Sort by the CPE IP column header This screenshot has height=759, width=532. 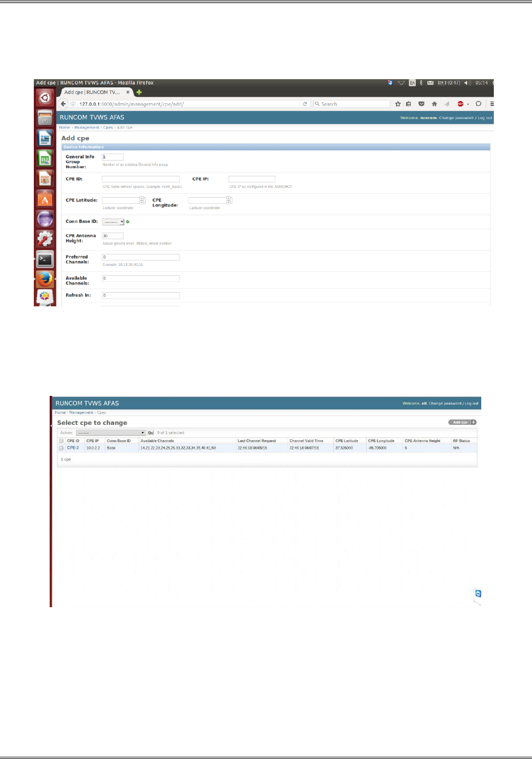pos(93,441)
